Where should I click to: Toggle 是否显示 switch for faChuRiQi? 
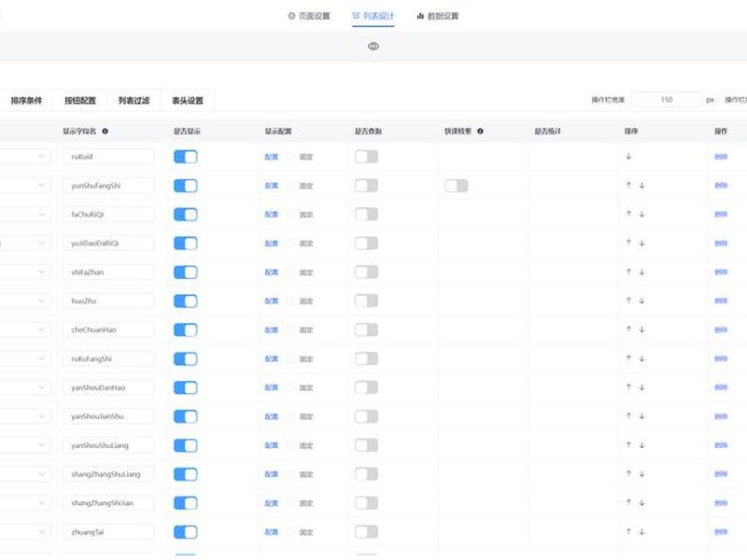[x=185, y=215]
